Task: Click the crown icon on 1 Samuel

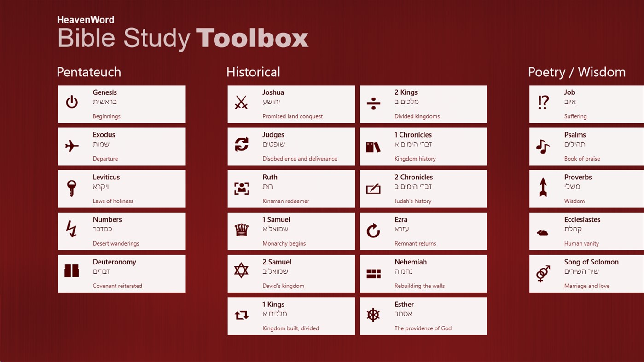Action: click(x=241, y=229)
